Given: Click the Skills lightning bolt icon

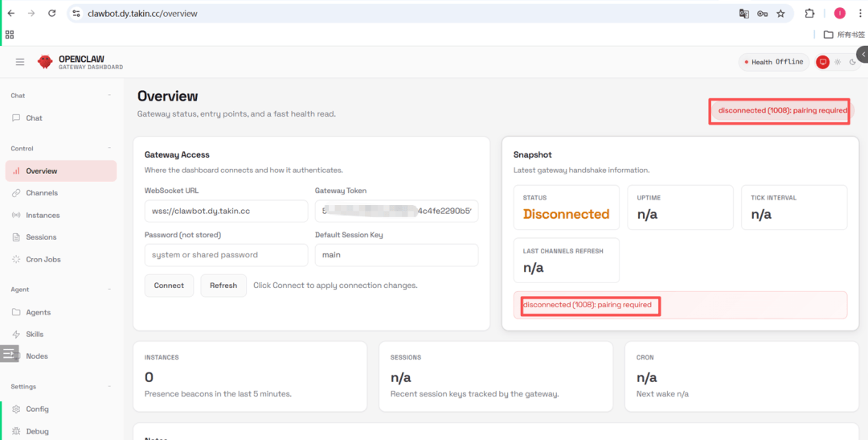Looking at the screenshot, I should 17,335.
